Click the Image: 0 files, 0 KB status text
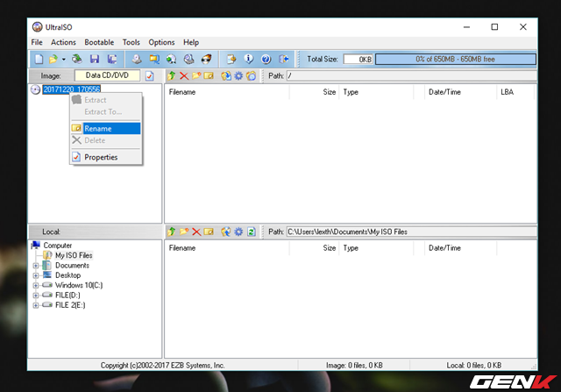The width and height of the screenshot is (561, 392). pyautogui.click(x=354, y=365)
